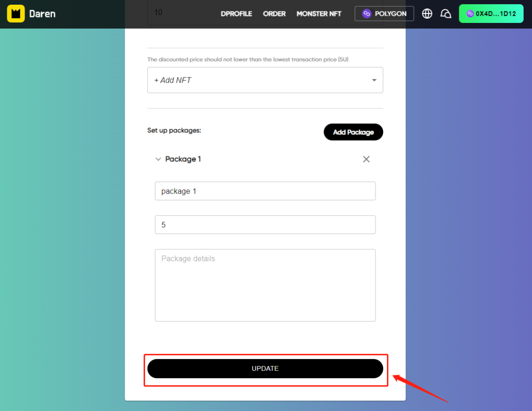Click the Add NFT dropdown arrow

(x=374, y=80)
